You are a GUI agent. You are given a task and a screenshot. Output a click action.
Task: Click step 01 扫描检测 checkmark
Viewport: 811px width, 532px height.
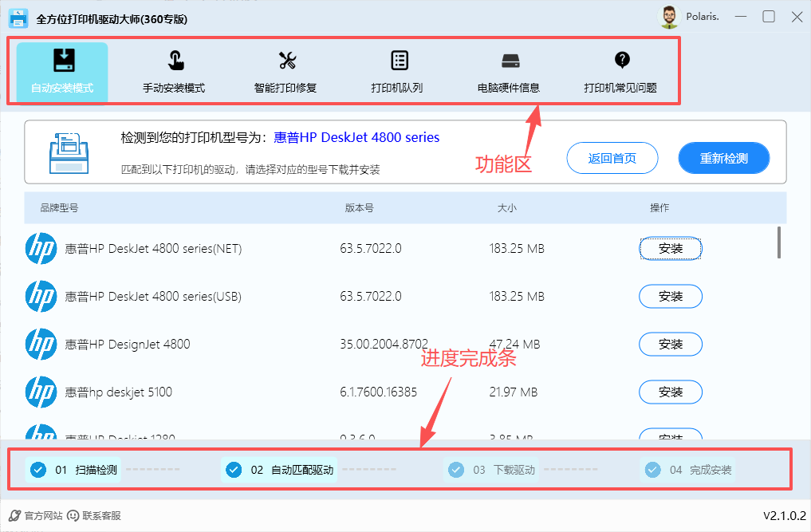click(x=37, y=470)
